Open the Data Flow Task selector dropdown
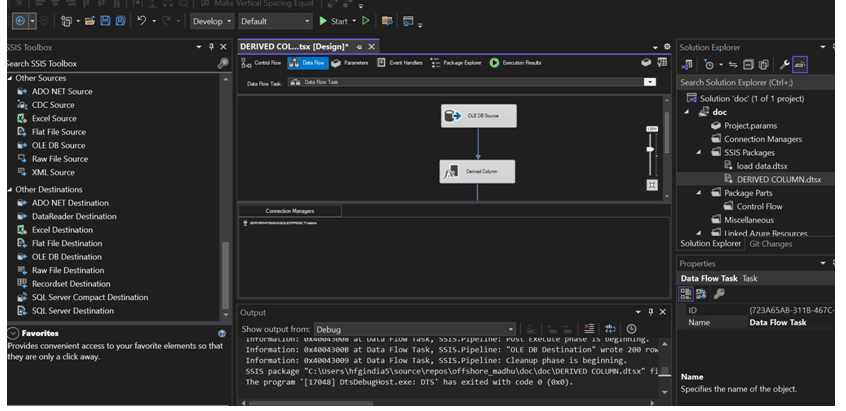This screenshot has width=846, height=411. pyautogui.click(x=650, y=82)
